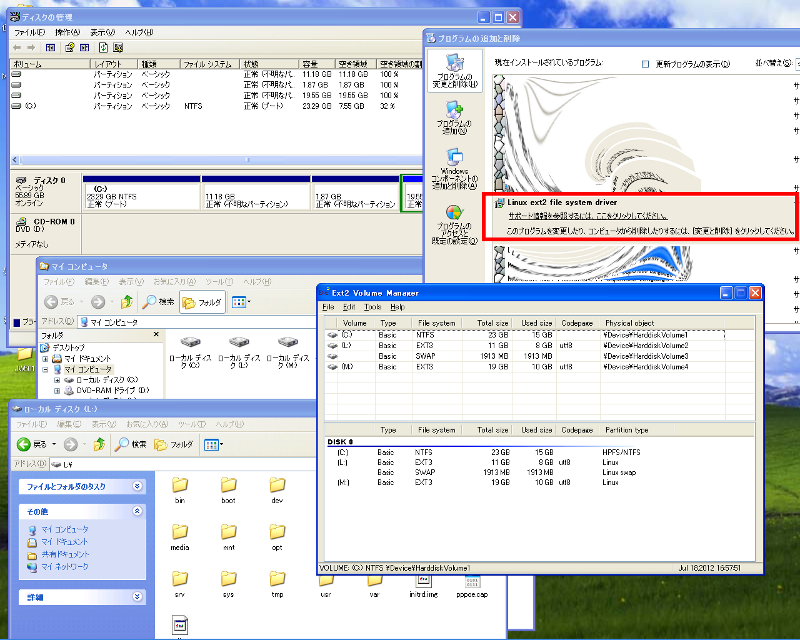Open 'Set Program Access and Defaults' icon
The height and width of the screenshot is (640, 800).
tap(454, 225)
